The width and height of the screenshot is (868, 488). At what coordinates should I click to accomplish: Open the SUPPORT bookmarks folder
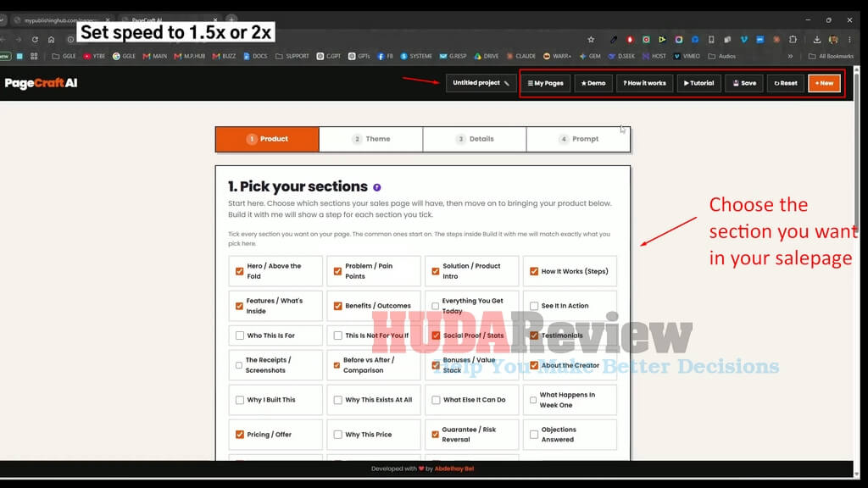click(292, 57)
